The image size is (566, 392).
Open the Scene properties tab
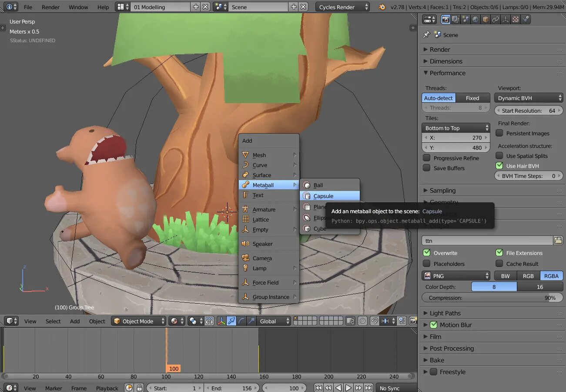click(x=466, y=19)
